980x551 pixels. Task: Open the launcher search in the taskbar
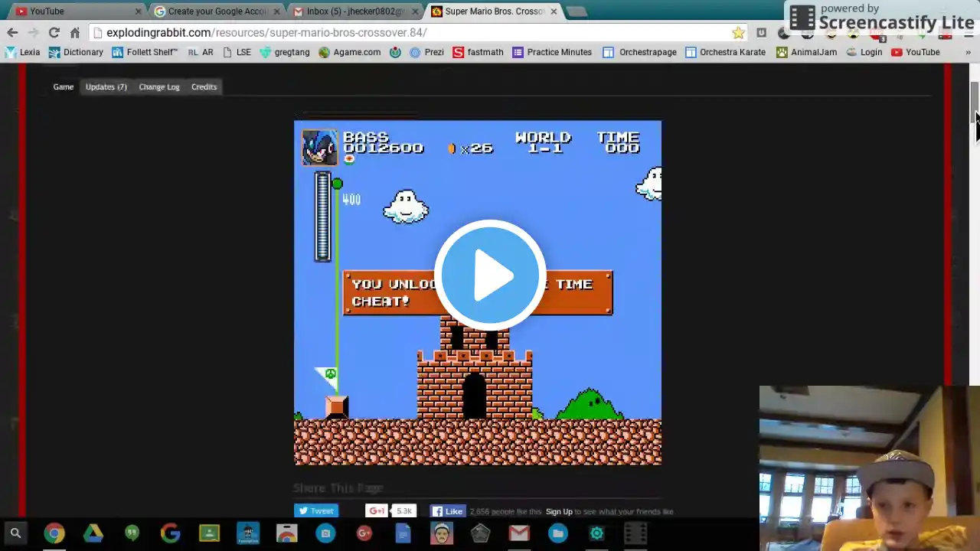pos(15,533)
